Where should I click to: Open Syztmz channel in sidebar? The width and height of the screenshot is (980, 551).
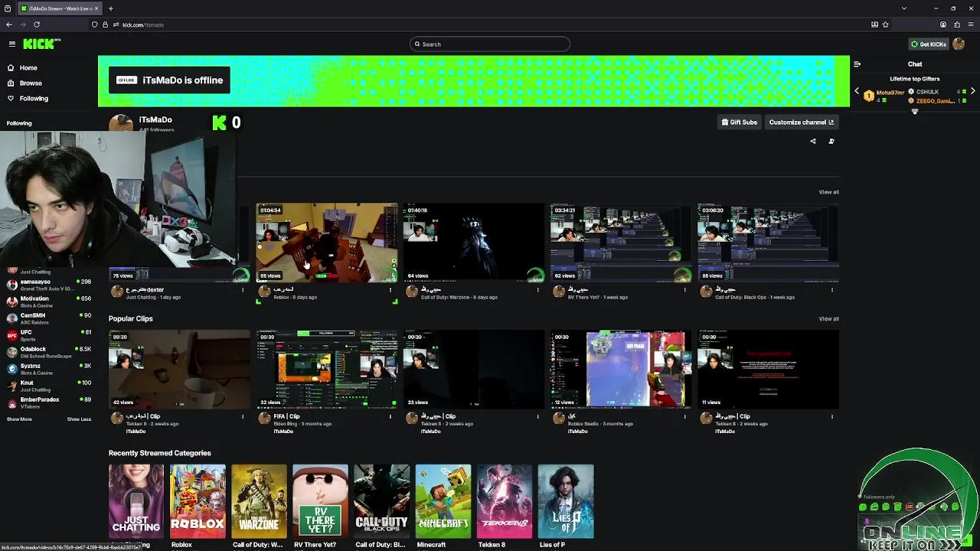point(49,369)
